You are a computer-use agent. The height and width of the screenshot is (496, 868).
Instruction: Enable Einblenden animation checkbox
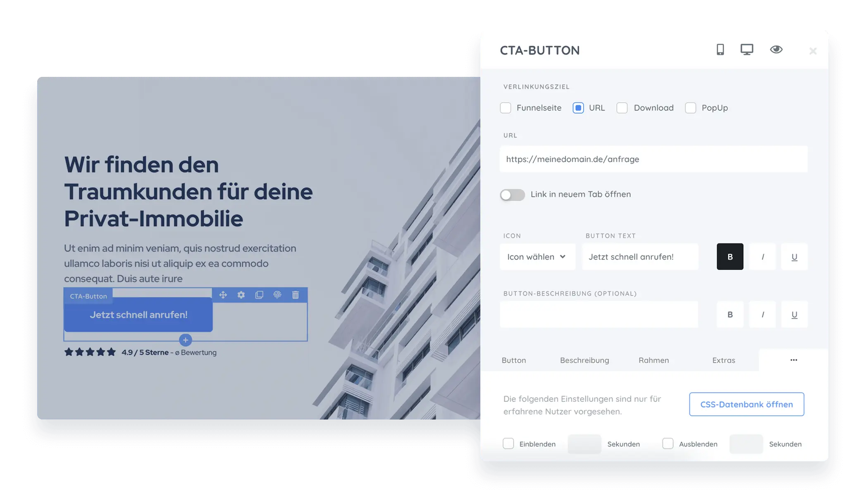point(508,444)
